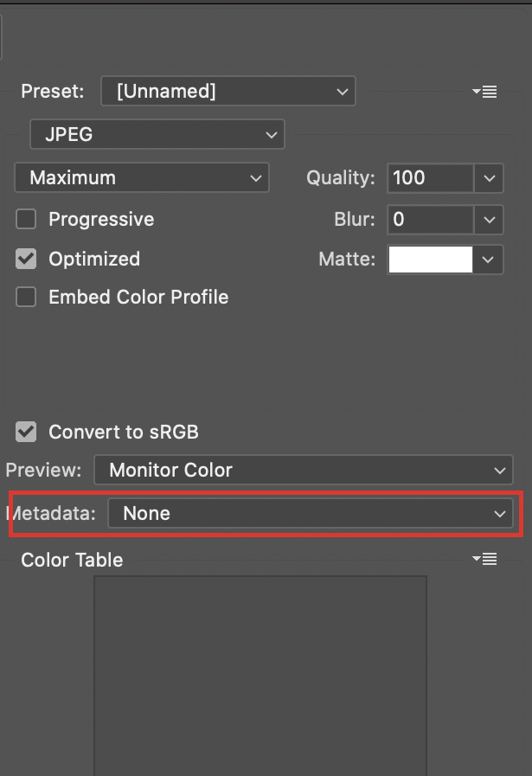This screenshot has height=776, width=532.
Task: Expand the Quality slider arrow
Action: [x=489, y=178]
